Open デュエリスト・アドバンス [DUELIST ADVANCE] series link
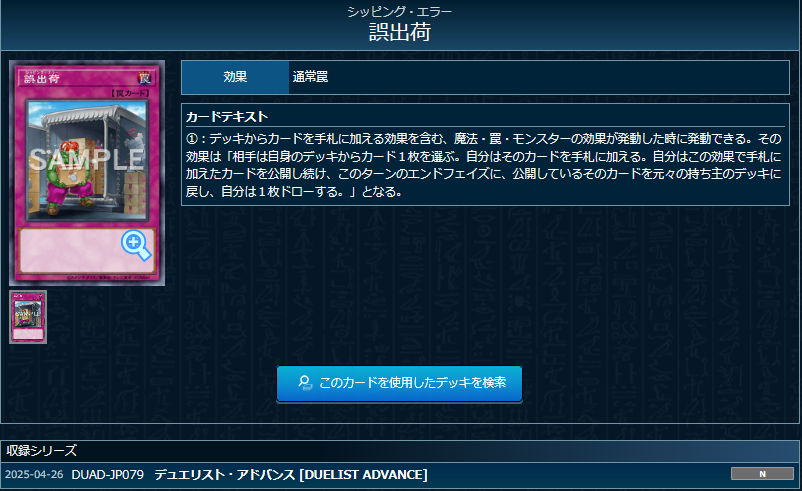Image resolution: width=802 pixels, height=491 pixels. coord(291,475)
